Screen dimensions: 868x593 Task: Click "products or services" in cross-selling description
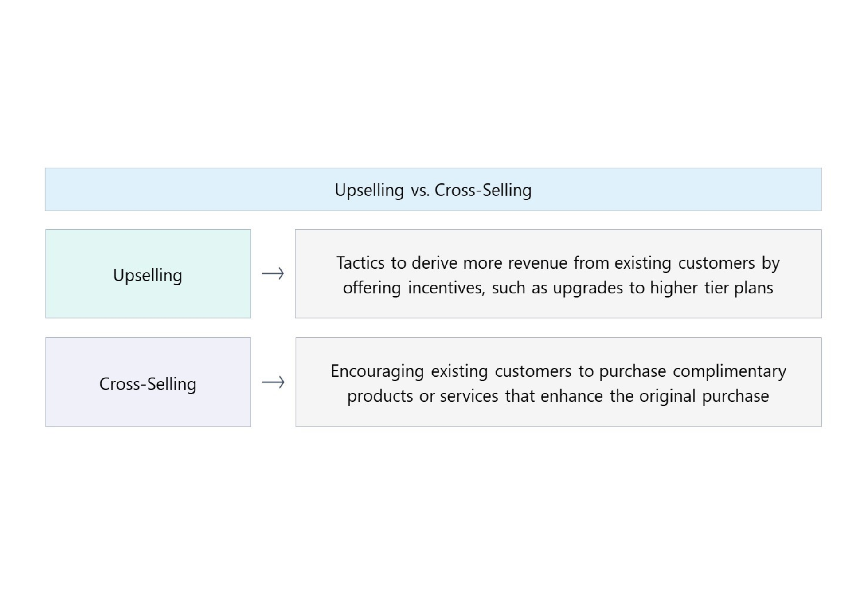tap(422, 396)
